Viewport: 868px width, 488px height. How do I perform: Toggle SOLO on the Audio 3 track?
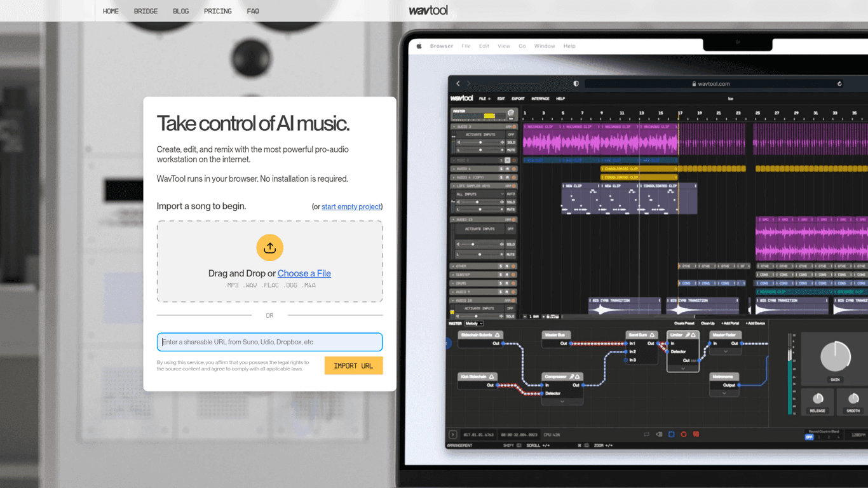pos(511,142)
